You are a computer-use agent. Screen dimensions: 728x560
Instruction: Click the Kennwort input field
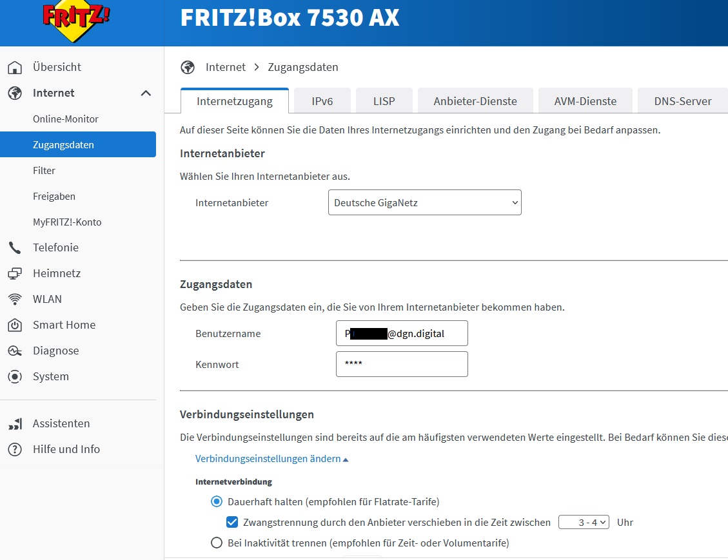(x=402, y=364)
